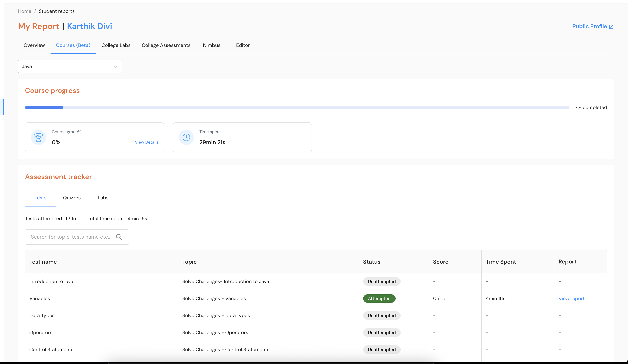Open the Editor tab
Screen dimensions: 628x364
(x=243, y=45)
